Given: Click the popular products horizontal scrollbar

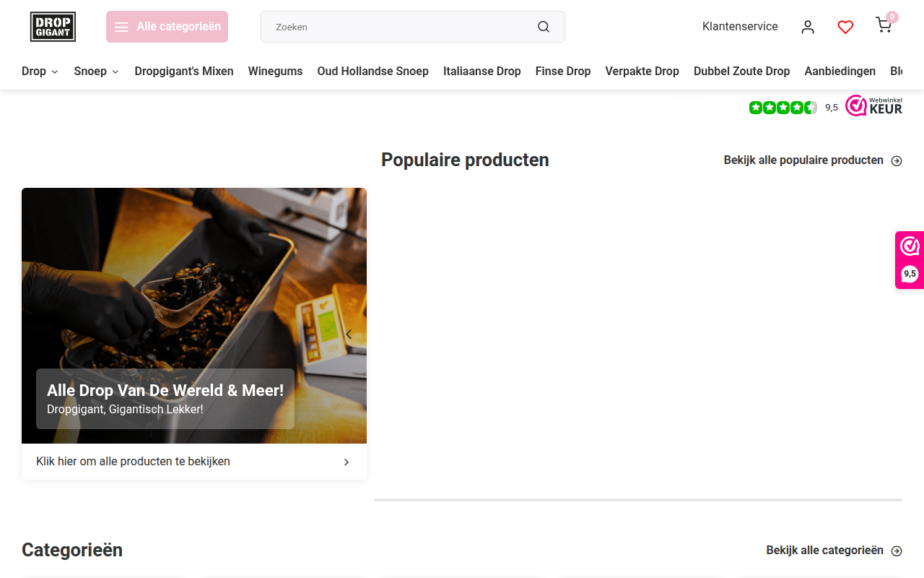Looking at the screenshot, I should [638, 500].
